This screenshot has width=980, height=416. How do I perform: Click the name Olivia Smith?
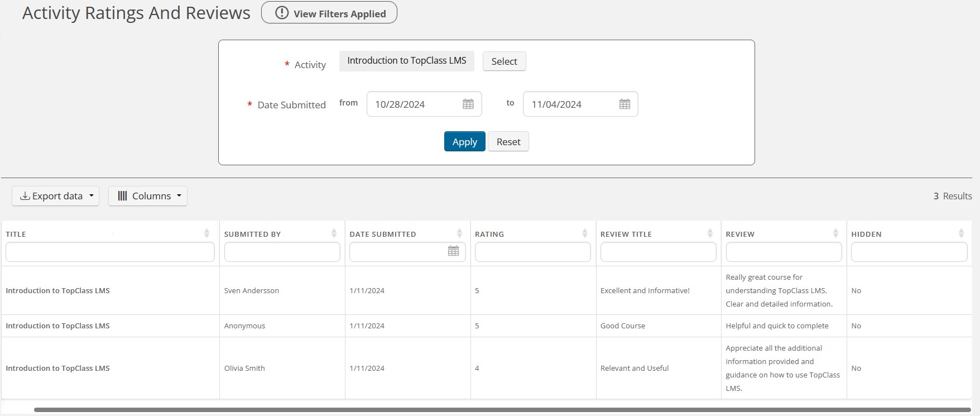pyautogui.click(x=244, y=369)
